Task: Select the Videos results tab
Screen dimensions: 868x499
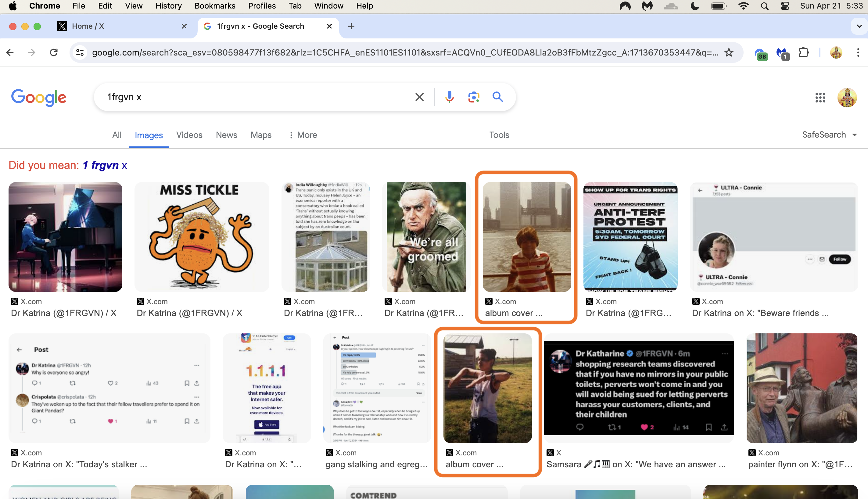Action: click(189, 135)
